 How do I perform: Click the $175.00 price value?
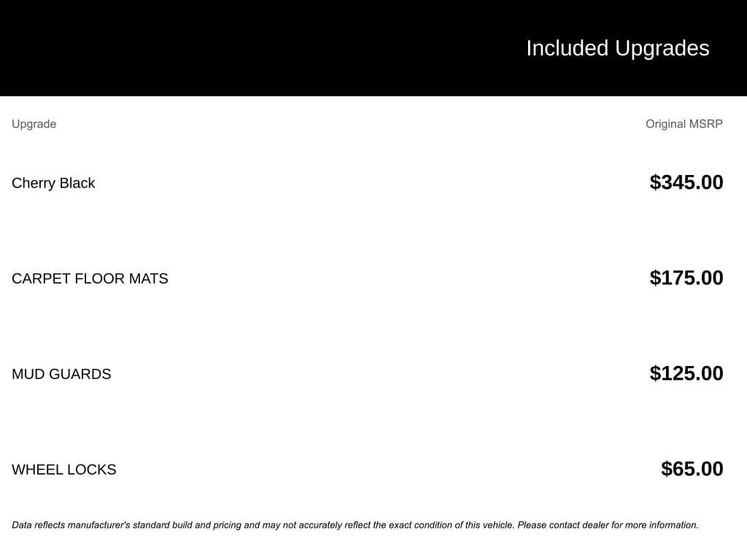(x=686, y=278)
